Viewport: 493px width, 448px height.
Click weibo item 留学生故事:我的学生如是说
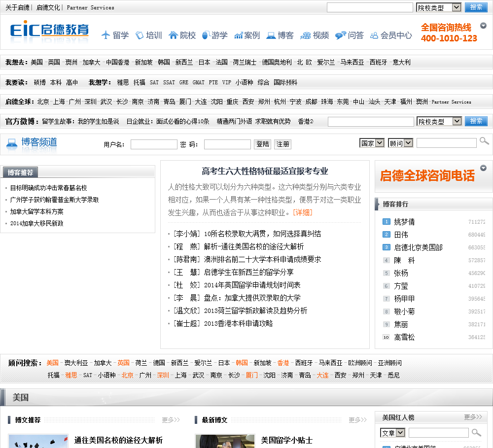click(x=80, y=121)
